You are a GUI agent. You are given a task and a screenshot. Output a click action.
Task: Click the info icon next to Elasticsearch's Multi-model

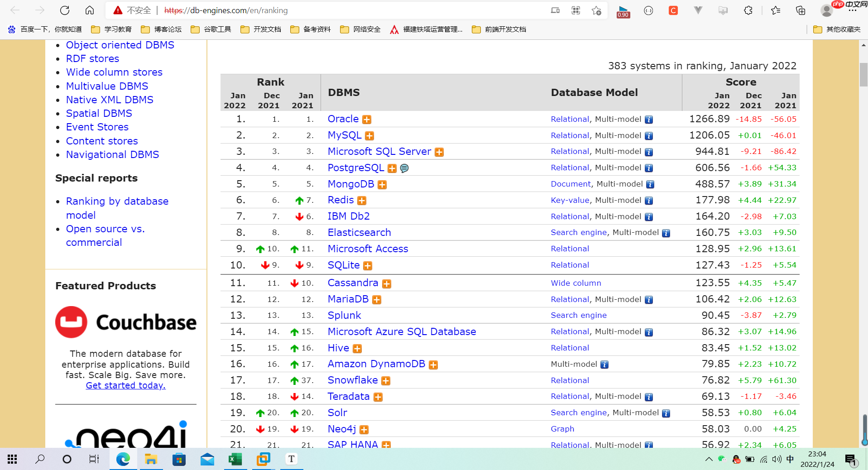(666, 233)
